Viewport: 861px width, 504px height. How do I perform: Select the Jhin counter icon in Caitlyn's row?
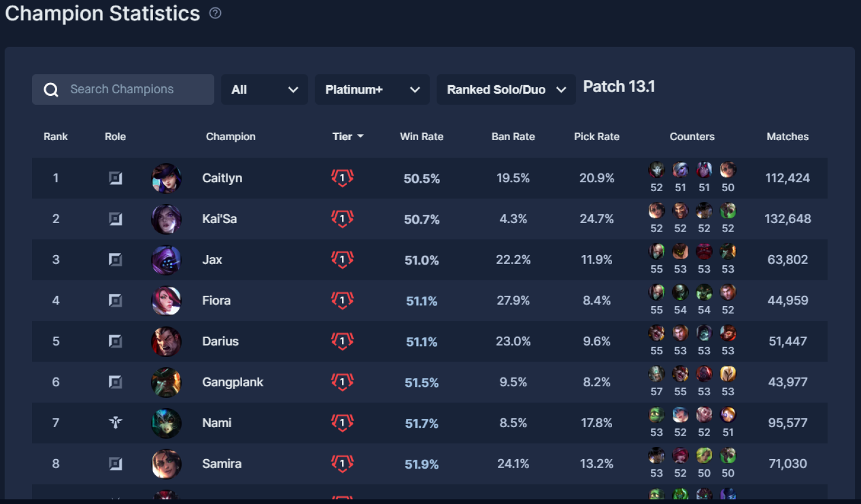pyautogui.click(x=656, y=170)
